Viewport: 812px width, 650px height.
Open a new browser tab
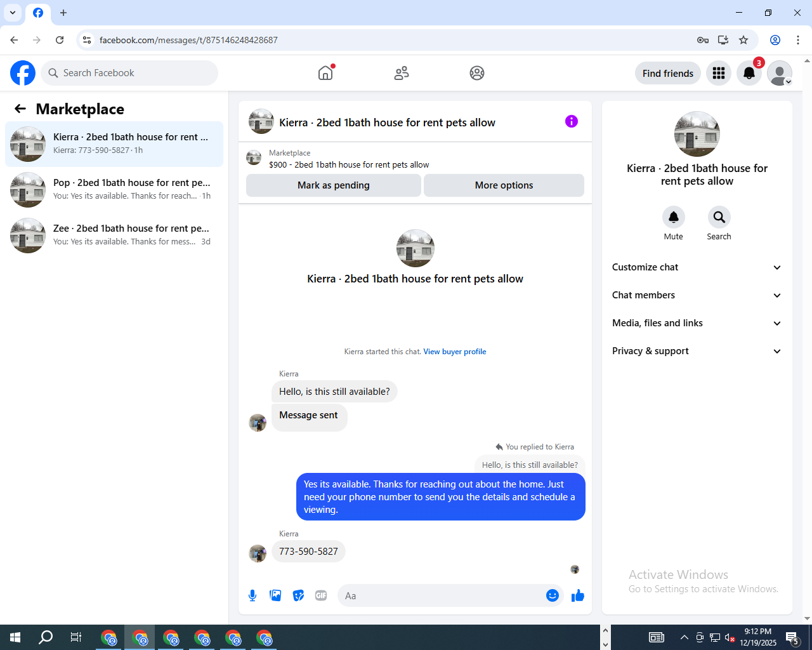[x=63, y=13]
